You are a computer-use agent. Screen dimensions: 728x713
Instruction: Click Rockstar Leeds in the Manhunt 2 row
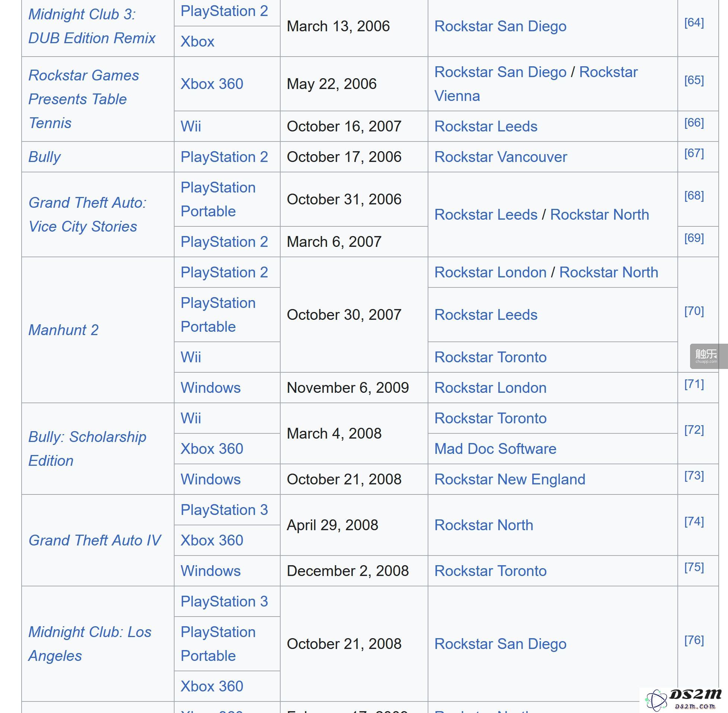(486, 315)
